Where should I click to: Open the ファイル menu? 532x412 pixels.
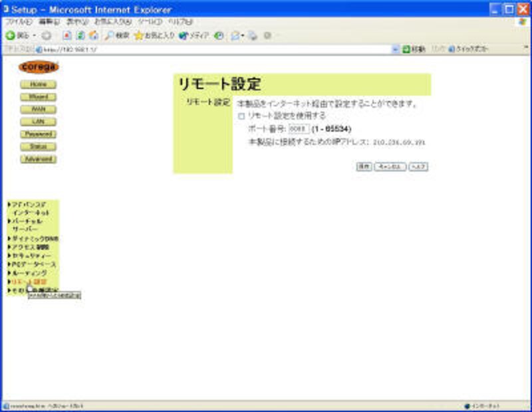tap(15, 22)
